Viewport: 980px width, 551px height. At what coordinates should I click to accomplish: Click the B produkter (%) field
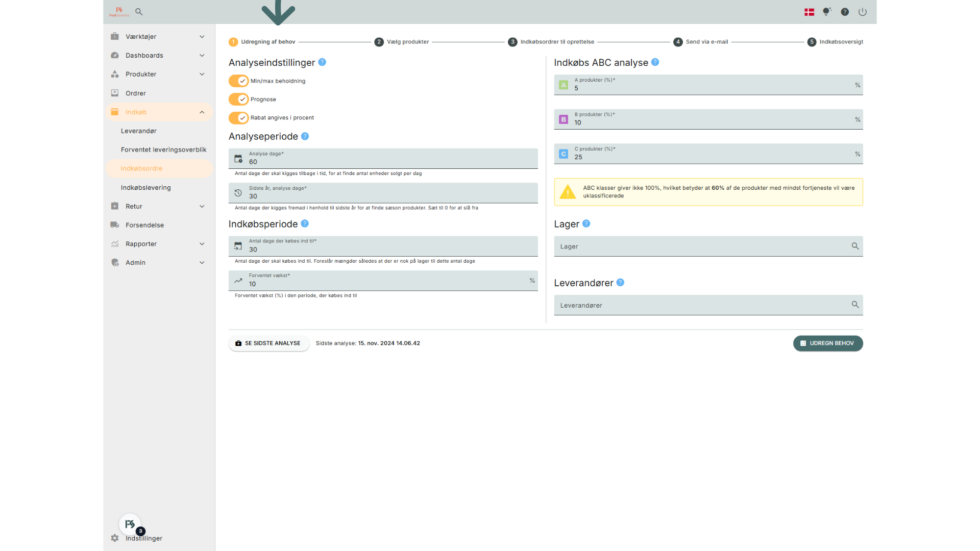click(708, 119)
